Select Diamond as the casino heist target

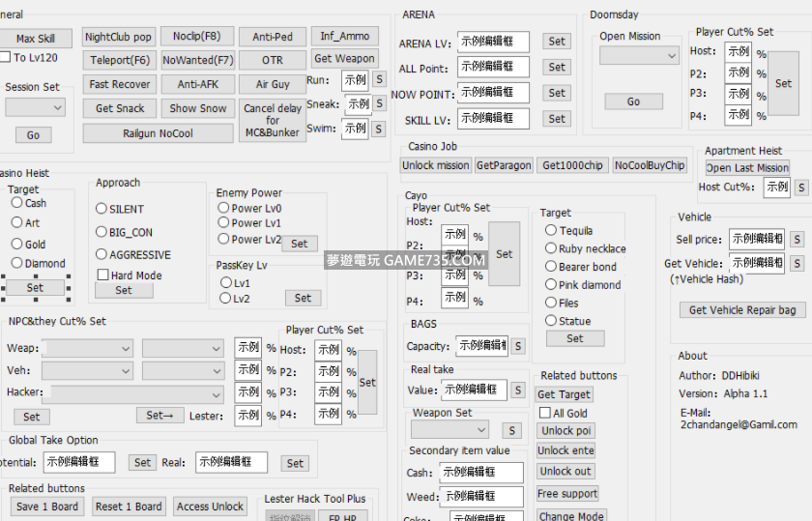pos(17,263)
